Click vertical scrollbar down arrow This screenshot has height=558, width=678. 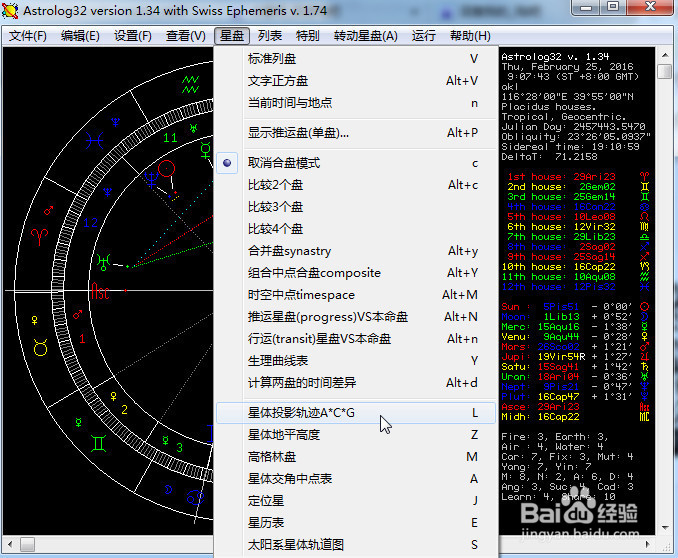pyautogui.click(x=665, y=528)
